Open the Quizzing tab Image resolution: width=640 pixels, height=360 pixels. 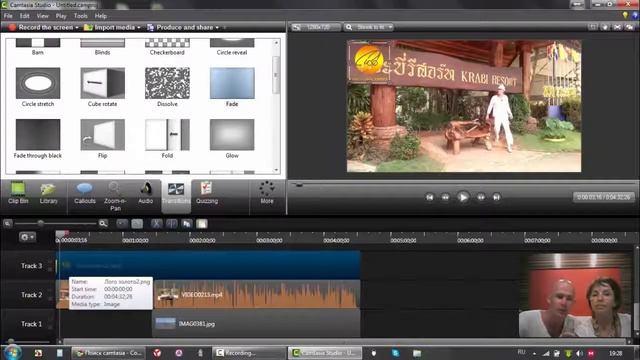click(207, 193)
